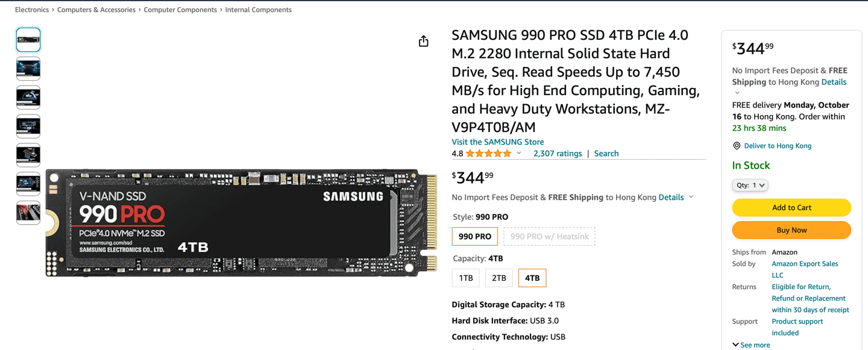Click the share icon above the product image
Screen dimensions: 868x350
point(423,41)
